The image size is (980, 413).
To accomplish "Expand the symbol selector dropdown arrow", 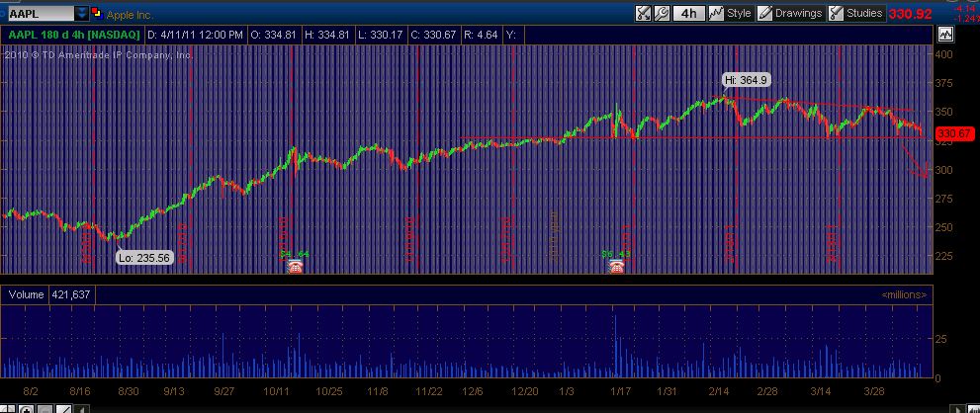I will pyautogui.click(x=81, y=13).
